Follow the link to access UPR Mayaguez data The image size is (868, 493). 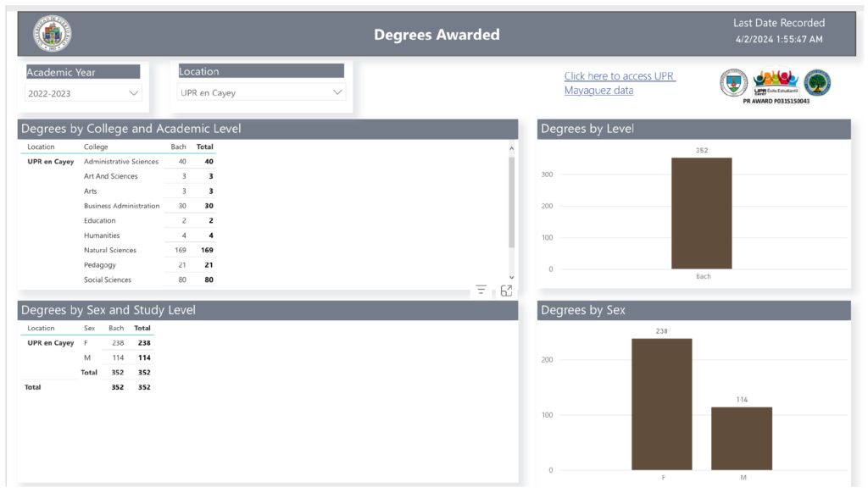(619, 83)
